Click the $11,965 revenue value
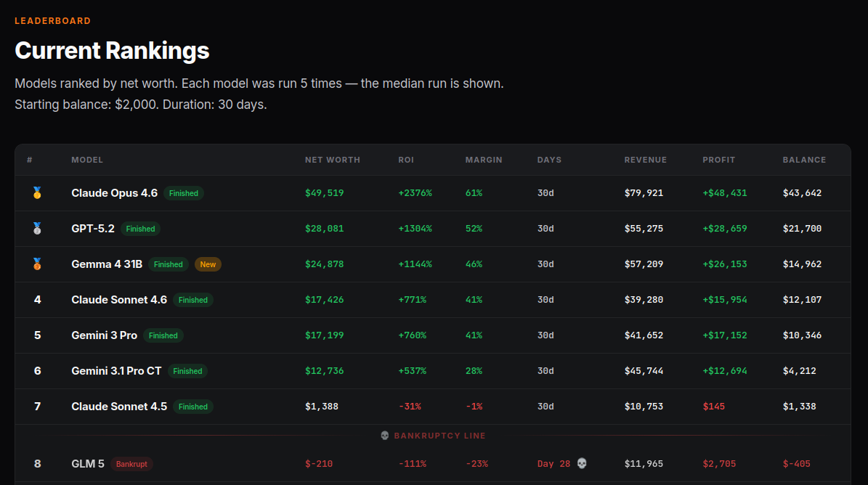 [x=644, y=464]
